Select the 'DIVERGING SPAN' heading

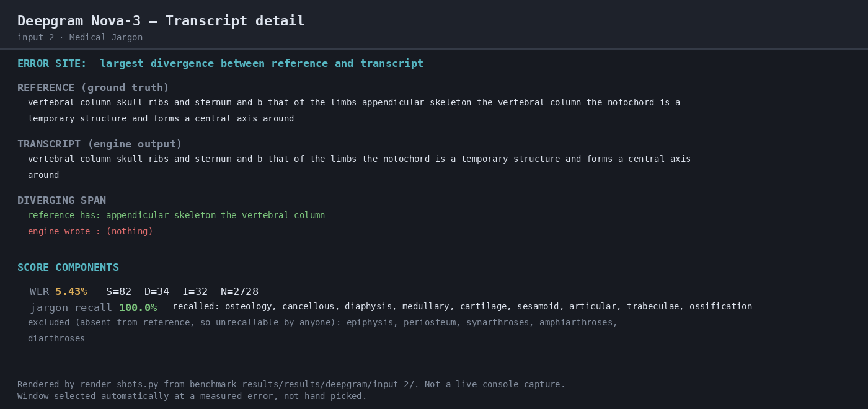coord(61,201)
